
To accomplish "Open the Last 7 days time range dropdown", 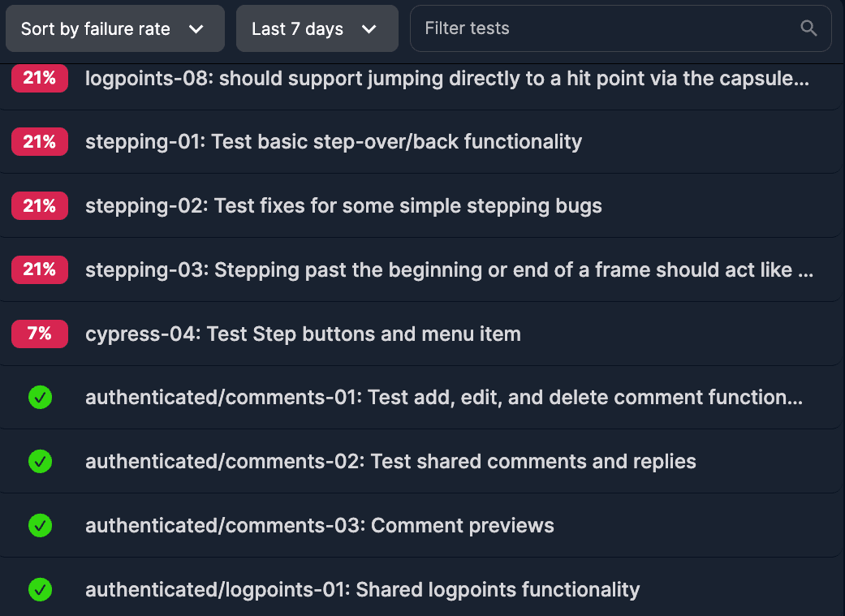I will 317,28.
